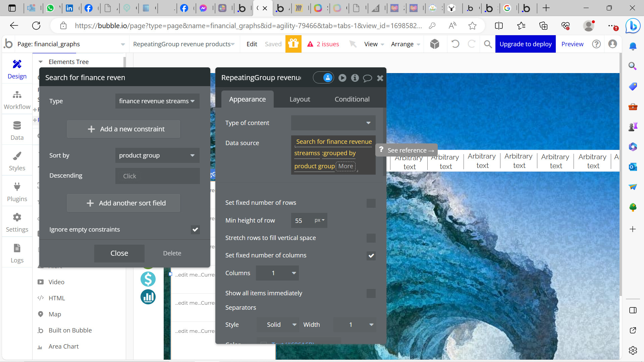Screen dimensions: 644x362
Task: Click the browser address bar
Action: (x=248, y=25)
